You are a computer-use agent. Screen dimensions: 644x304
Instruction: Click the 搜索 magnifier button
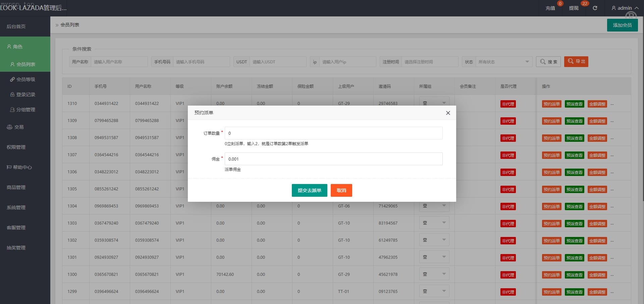[548, 62]
